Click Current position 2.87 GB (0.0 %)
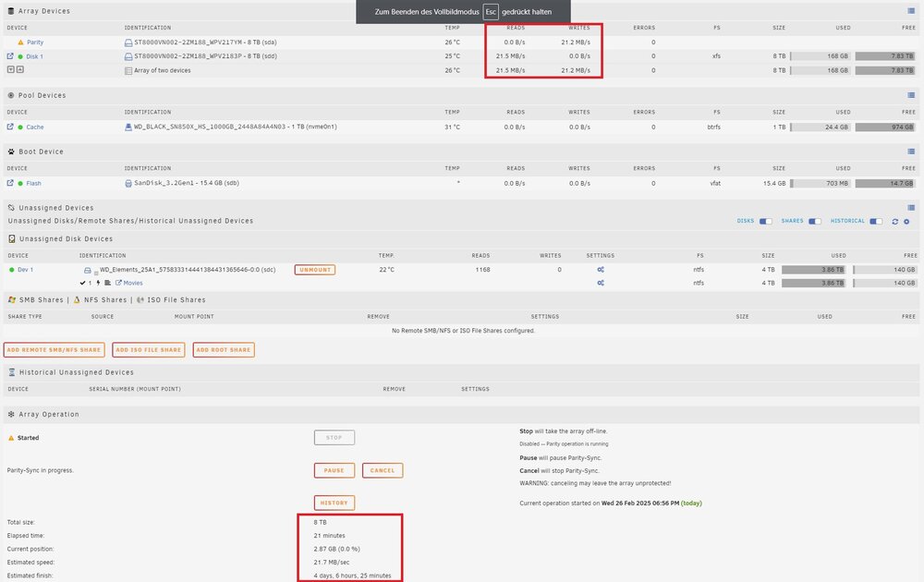The height and width of the screenshot is (582, 924). 336,549
